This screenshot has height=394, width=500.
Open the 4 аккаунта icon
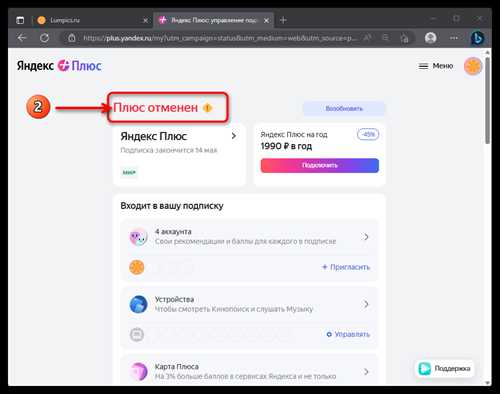[x=138, y=237]
